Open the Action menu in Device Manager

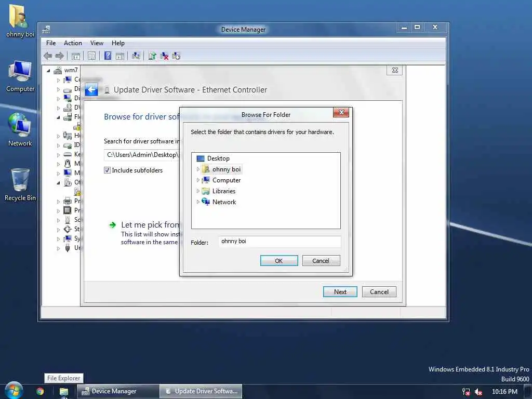coord(73,43)
